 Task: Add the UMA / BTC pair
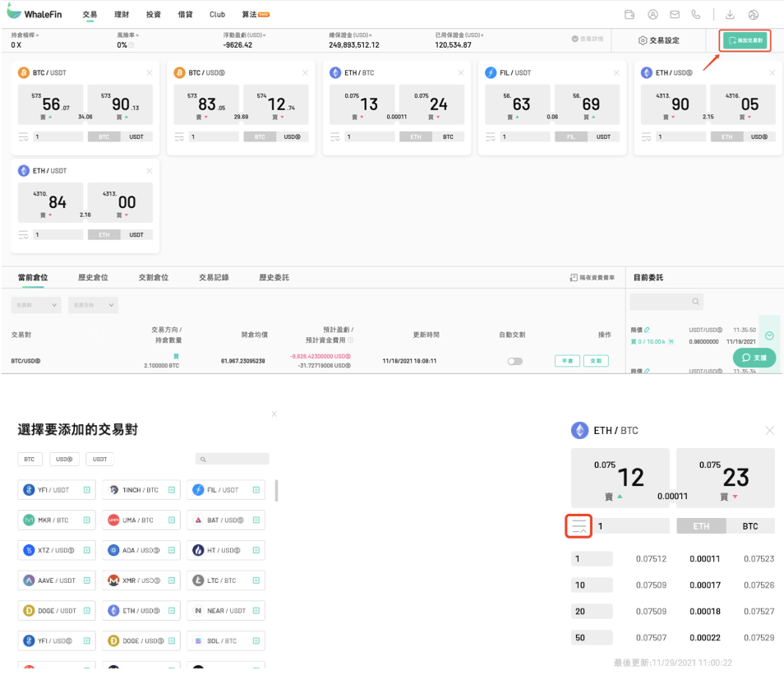(x=172, y=520)
